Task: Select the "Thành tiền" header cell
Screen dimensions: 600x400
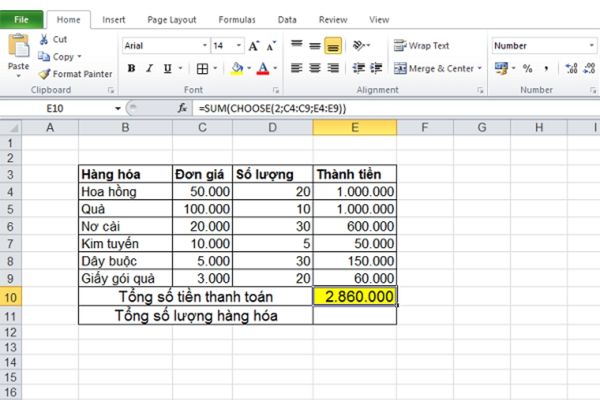Action: click(355, 174)
